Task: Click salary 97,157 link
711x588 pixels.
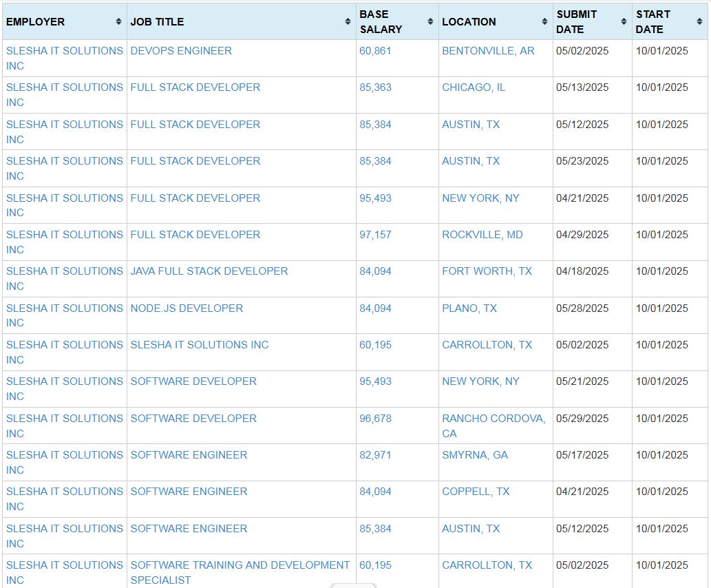Action: [x=375, y=235]
